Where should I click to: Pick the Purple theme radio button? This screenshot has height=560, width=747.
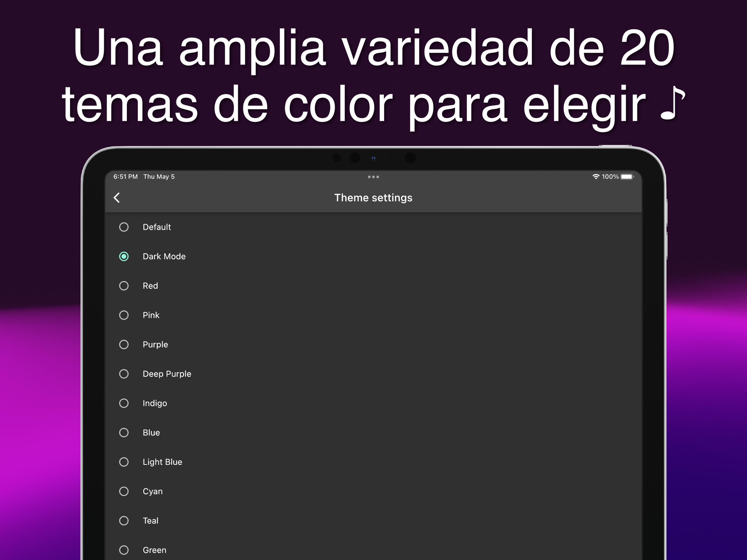pos(124,345)
